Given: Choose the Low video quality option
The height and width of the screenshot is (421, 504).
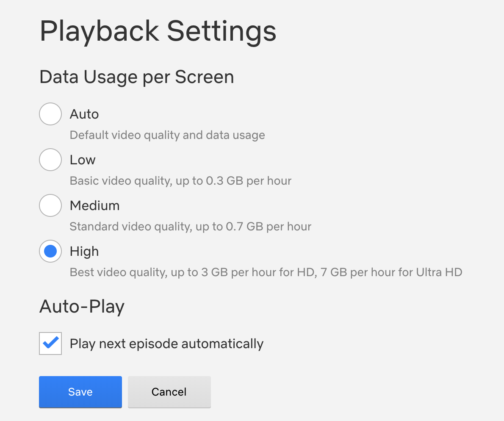Looking at the screenshot, I should 50,160.
